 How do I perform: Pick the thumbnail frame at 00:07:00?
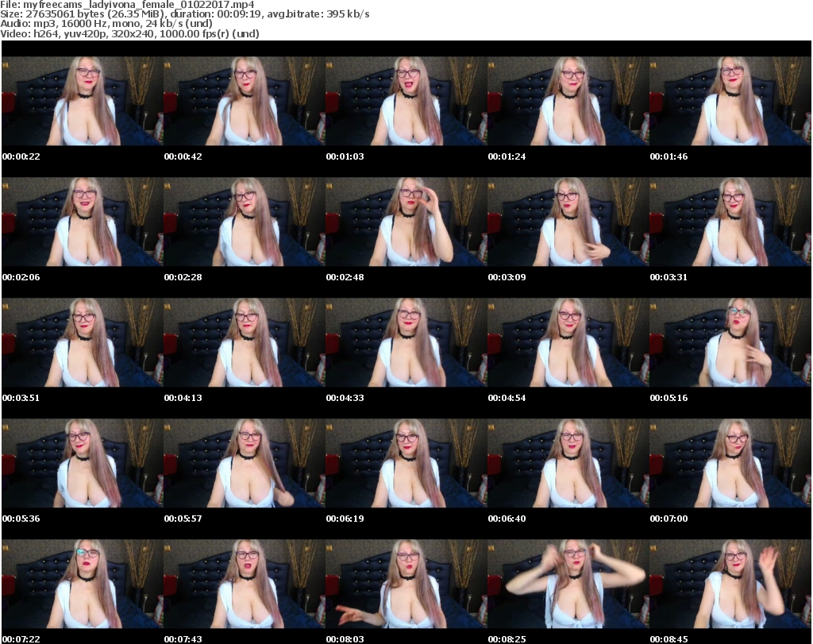point(730,464)
